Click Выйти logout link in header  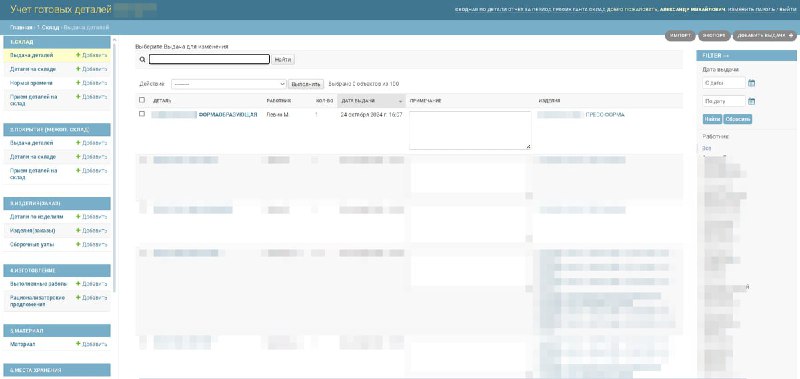click(x=789, y=10)
